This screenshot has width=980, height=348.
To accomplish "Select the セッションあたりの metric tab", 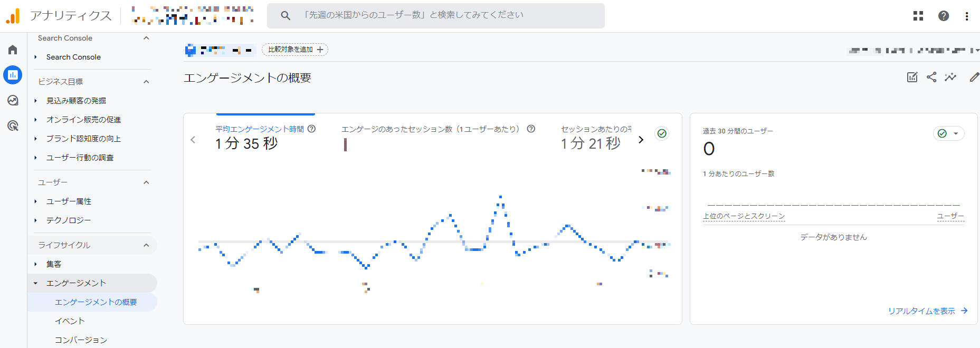I will pos(596,136).
